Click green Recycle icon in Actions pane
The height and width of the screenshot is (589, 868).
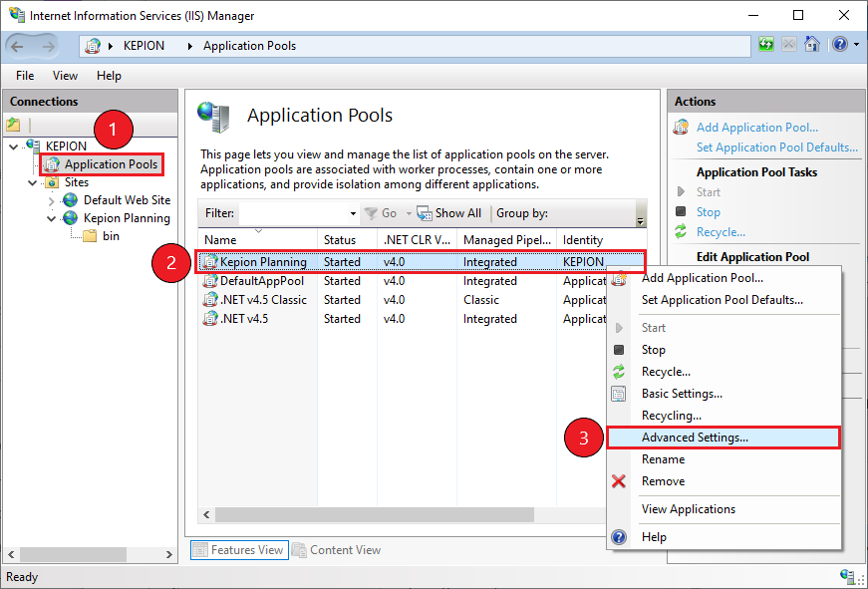[681, 231]
